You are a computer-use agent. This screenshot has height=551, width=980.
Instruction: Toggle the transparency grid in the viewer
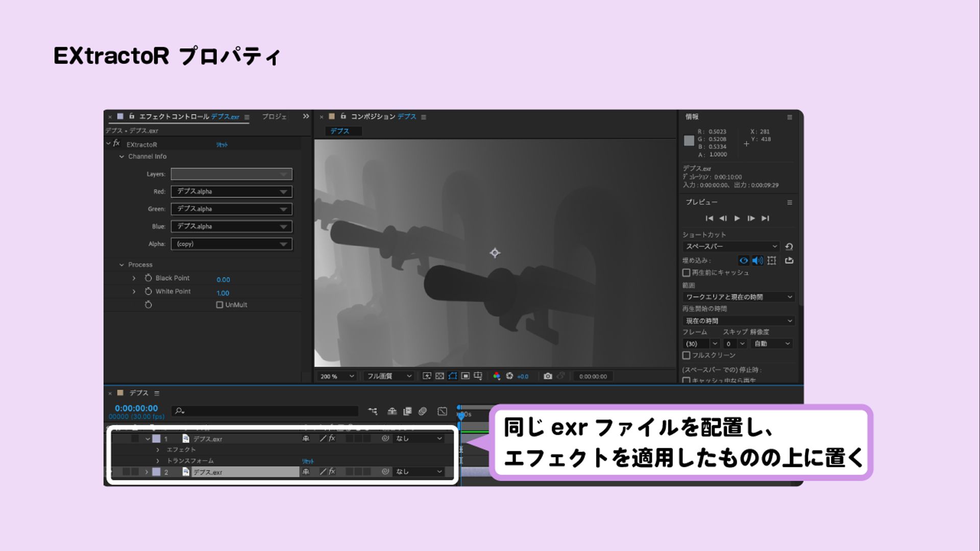(439, 376)
